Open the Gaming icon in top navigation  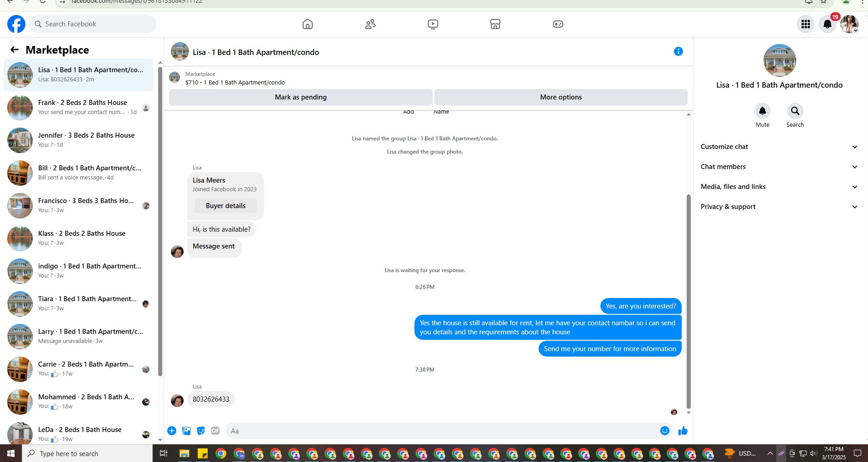pos(558,24)
